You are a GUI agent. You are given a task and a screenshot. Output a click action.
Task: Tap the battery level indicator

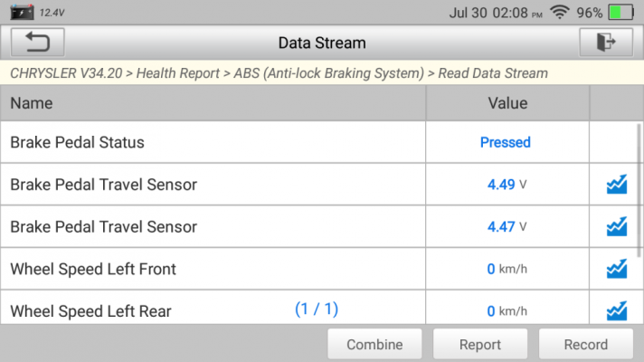point(621,13)
